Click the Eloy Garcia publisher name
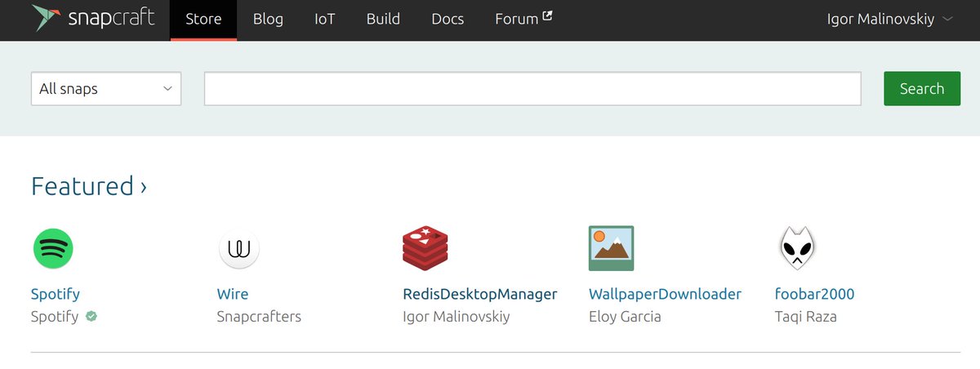 (x=625, y=317)
